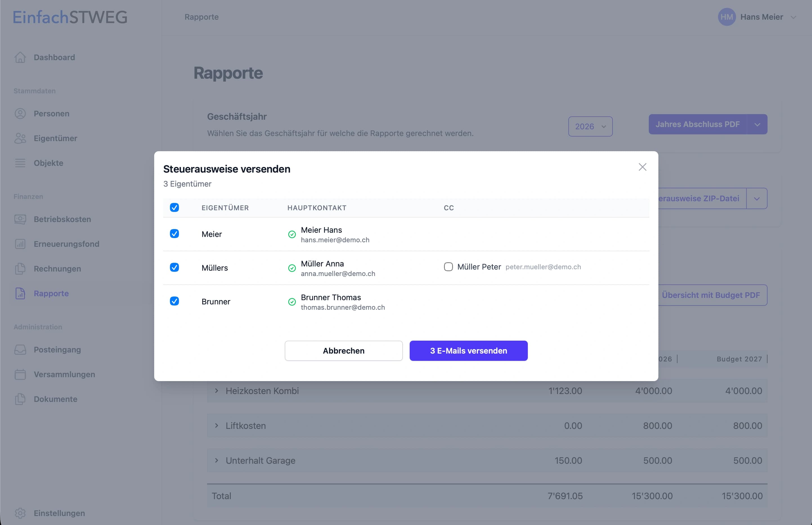
Task: Click the Versammlungen calendar icon
Action: [x=20, y=374]
